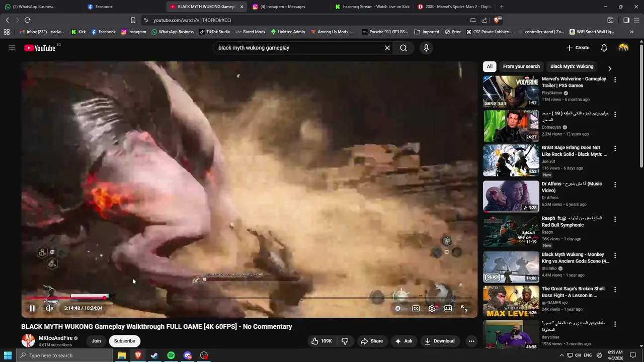
Task: Open the YouTube hamburger guide menu
Action: point(12,48)
